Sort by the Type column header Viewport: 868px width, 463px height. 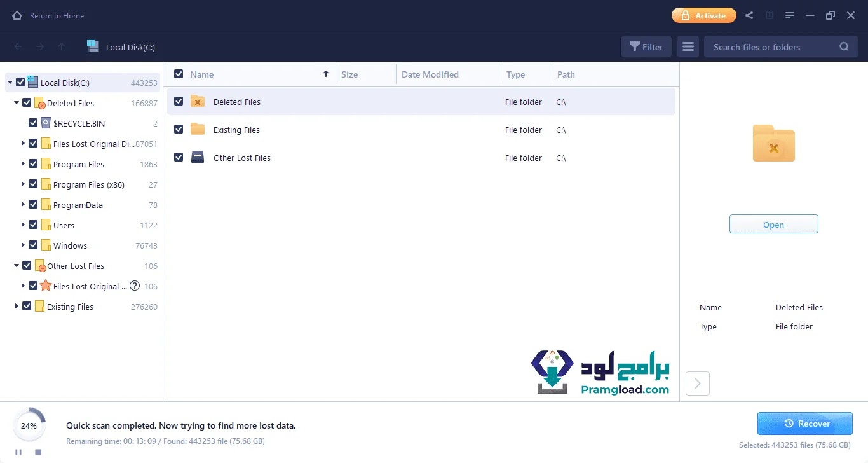515,74
